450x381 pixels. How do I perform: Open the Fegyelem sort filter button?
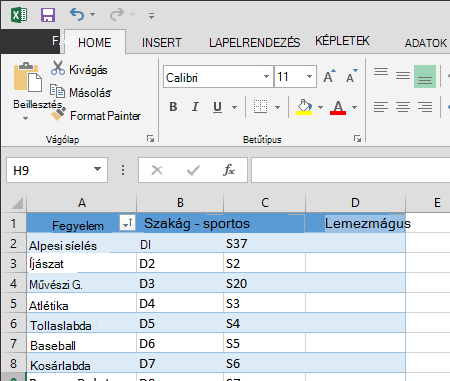click(x=127, y=223)
